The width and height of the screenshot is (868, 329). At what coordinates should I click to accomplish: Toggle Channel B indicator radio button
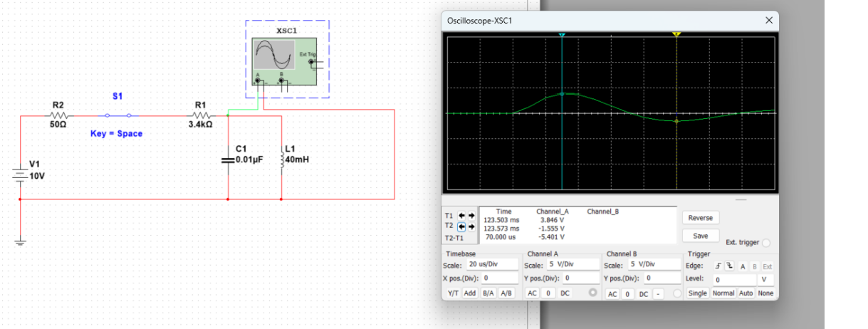[677, 293]
